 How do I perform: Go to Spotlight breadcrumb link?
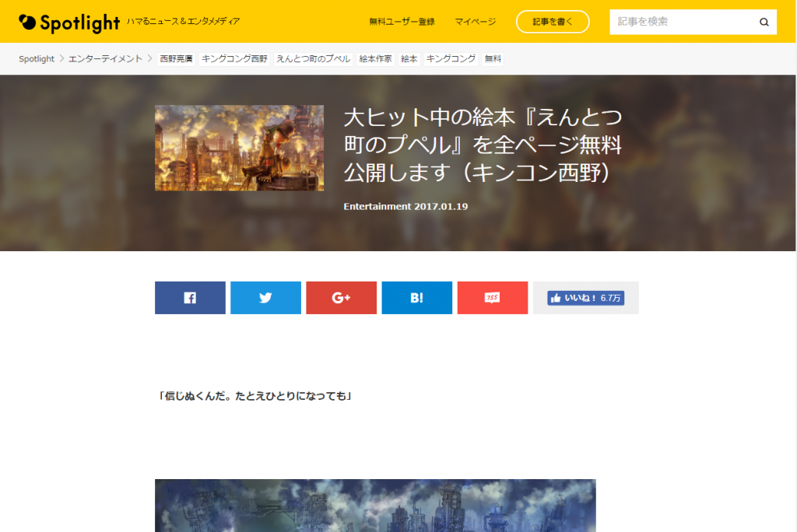tap(37, 59)
